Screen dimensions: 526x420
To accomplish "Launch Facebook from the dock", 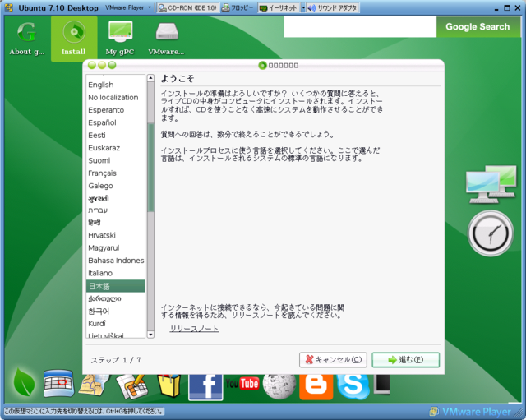I will click(x=205, y=387).
